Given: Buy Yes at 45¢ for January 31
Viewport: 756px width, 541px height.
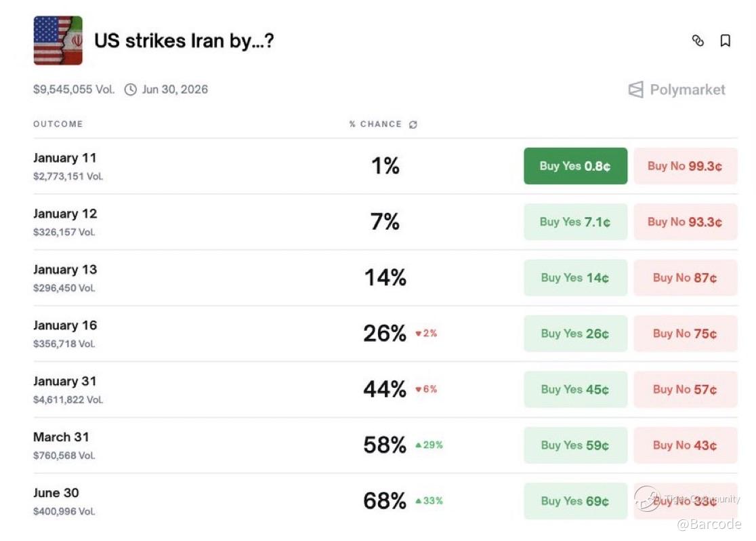Looking at the screenshot, I should pos(575,389).
